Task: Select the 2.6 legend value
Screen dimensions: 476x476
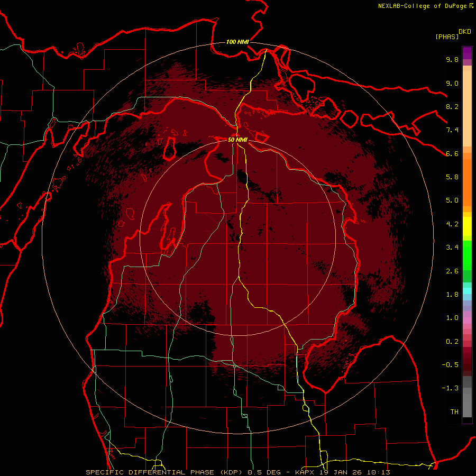Action: click(x=452, y=271)
